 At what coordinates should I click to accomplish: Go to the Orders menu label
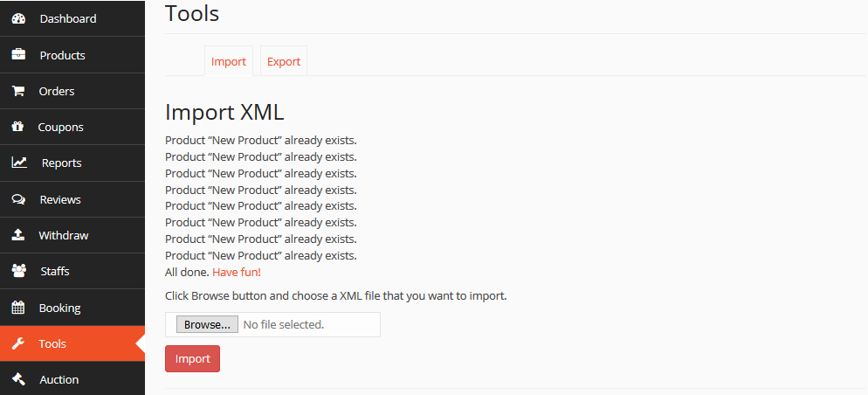(57, 91)
